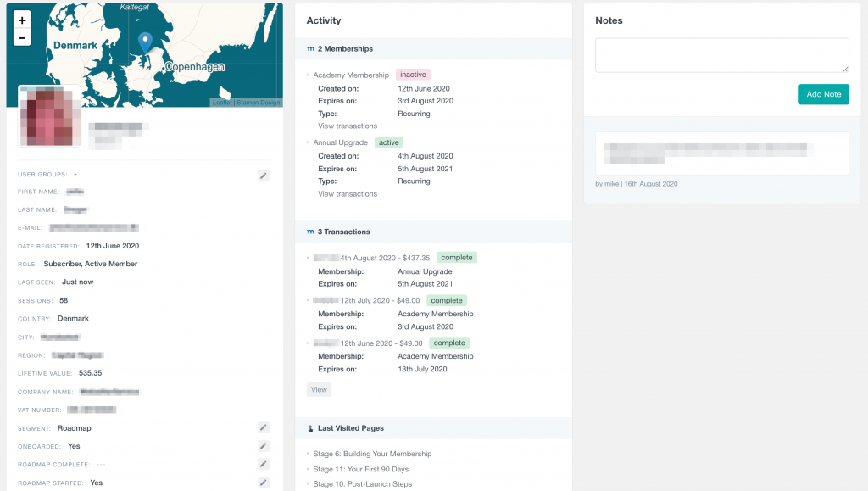Expand the 12th June 2020 transaction
The image size is (868, 491).
click(367, 343)
